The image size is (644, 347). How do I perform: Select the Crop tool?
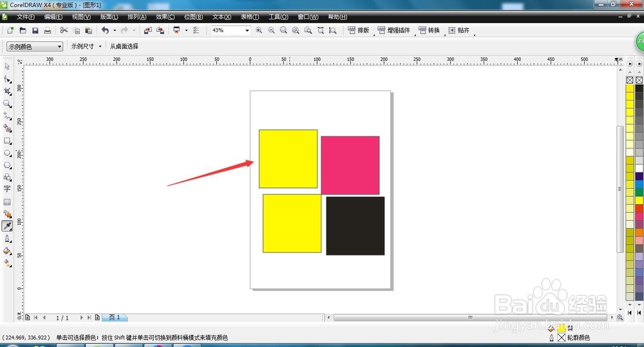point(7,91)
